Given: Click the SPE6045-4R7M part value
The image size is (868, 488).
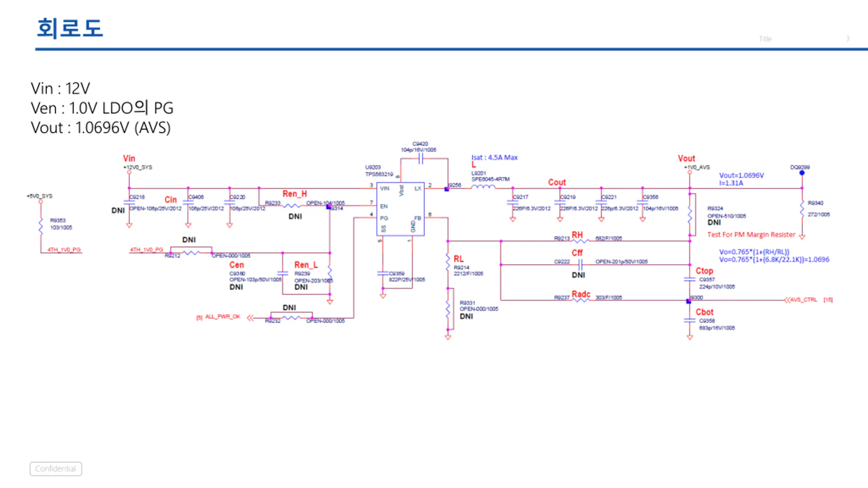Looking at the screenshot, I should click(490, 179).
